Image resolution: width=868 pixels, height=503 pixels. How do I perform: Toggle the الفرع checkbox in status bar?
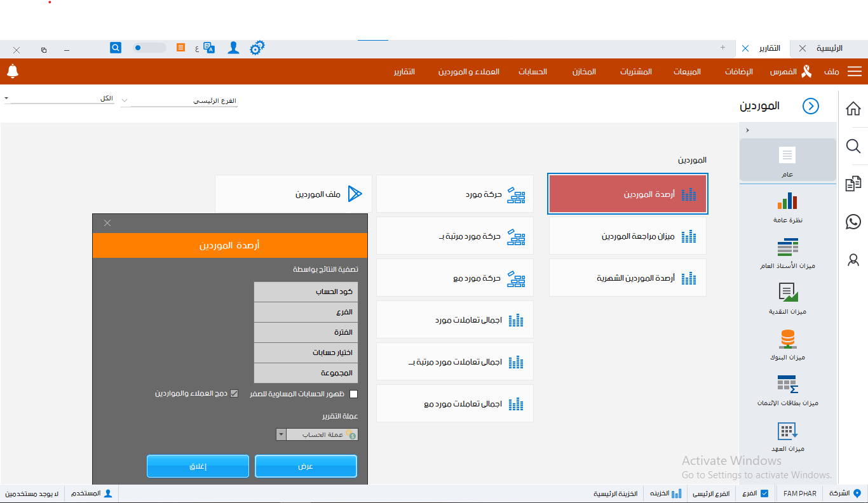coord(764,493)
